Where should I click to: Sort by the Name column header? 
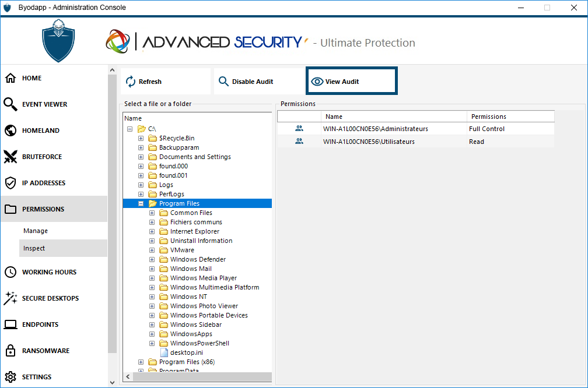click(x=394, y=117)
